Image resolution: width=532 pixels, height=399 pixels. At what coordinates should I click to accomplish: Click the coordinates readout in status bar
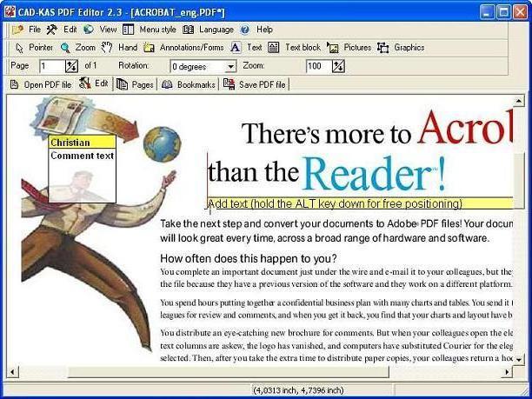[298, 390]
